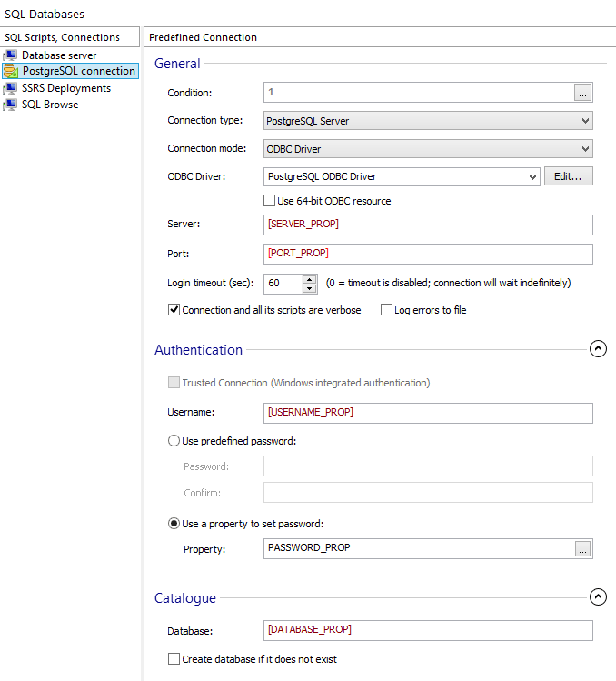Click the SQL Browse icon
The image size is (616, 681).
(x=10, y=105)
